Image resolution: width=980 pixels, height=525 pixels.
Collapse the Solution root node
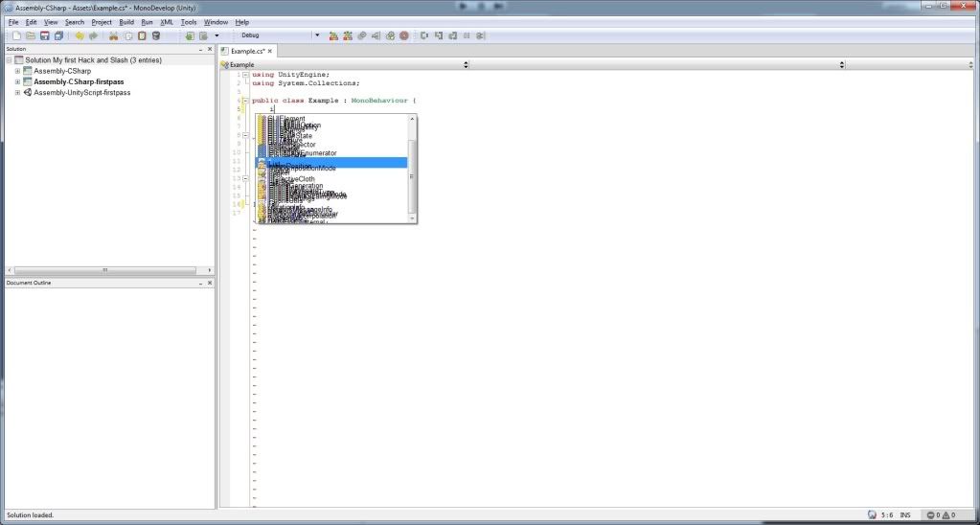[9, 60]
